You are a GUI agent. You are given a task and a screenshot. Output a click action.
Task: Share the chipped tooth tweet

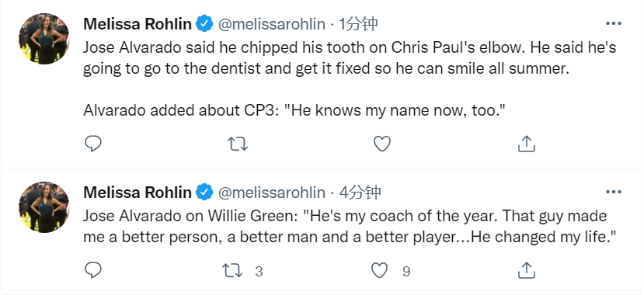click(x=526, y=144)
